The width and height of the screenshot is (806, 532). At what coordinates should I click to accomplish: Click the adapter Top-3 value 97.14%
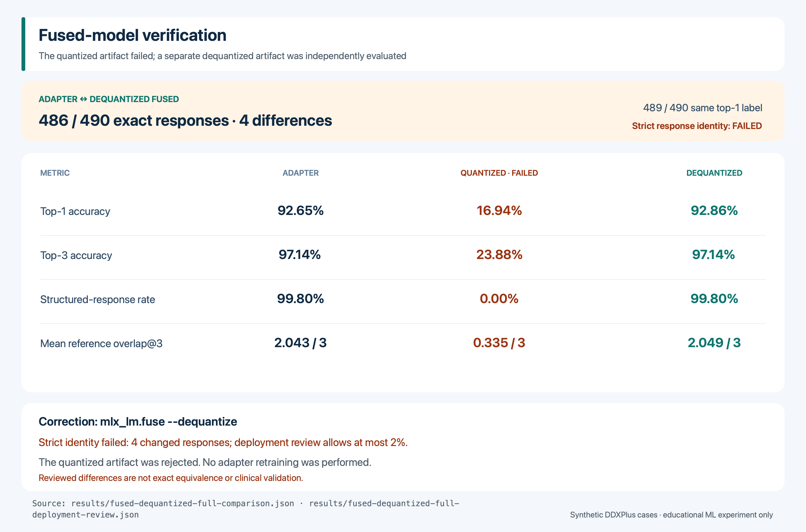300,255
